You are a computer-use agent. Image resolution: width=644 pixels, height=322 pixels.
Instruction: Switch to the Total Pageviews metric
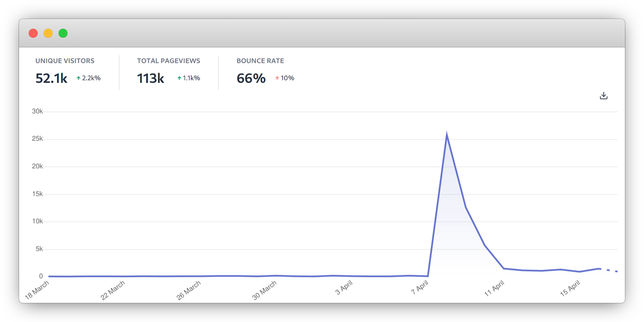(168, 61)
